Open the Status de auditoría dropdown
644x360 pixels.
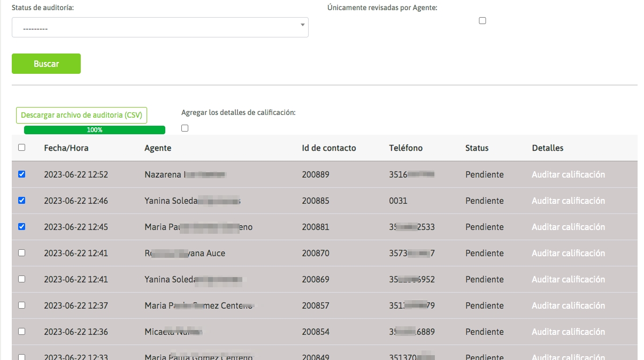(160, 27)
